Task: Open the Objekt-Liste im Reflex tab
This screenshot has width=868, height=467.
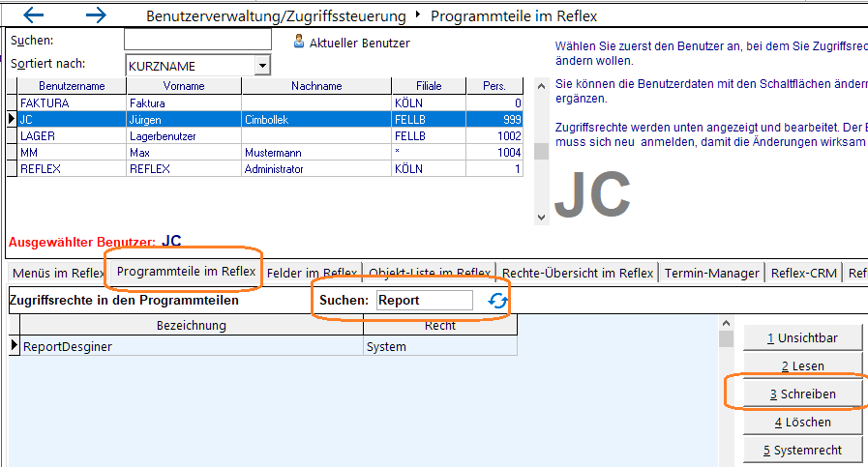Action: click(430, 273)
